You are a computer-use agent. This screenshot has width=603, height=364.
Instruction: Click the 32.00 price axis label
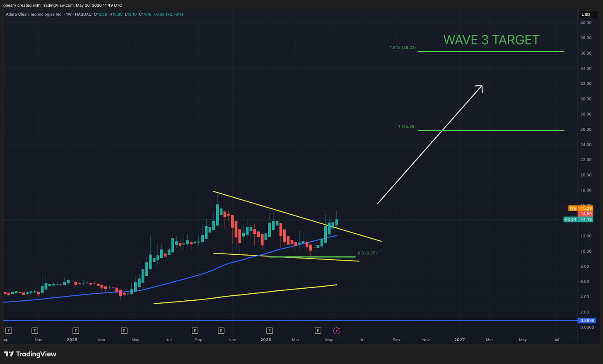point(586,84)
